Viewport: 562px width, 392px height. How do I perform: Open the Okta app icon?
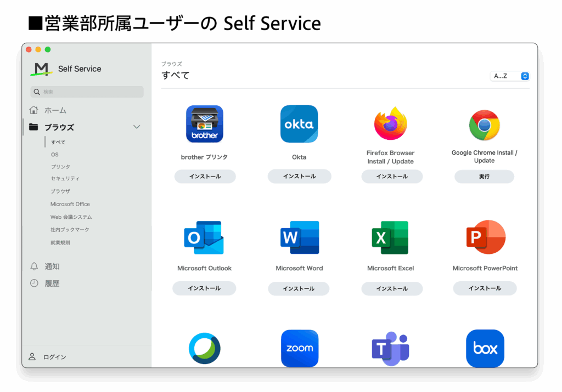pos(299,124)
